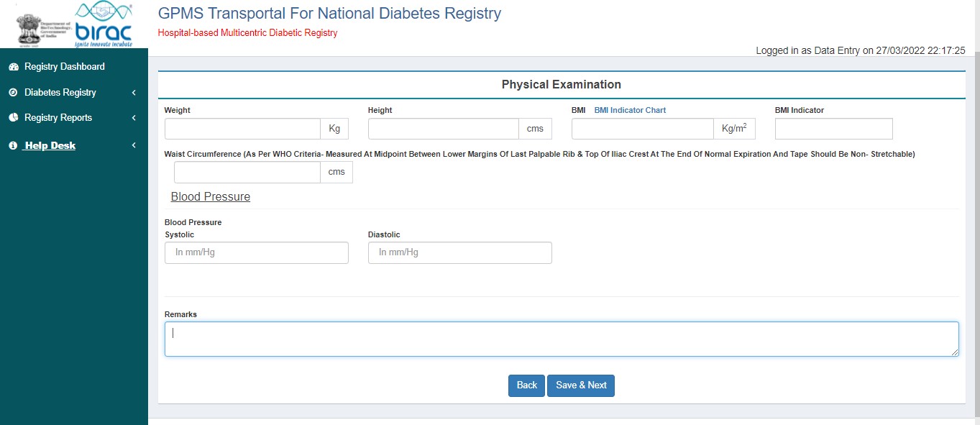Click the Registry Reports pie icon
The height and width of the screenshot is (425, 980).
click(12, 118)
